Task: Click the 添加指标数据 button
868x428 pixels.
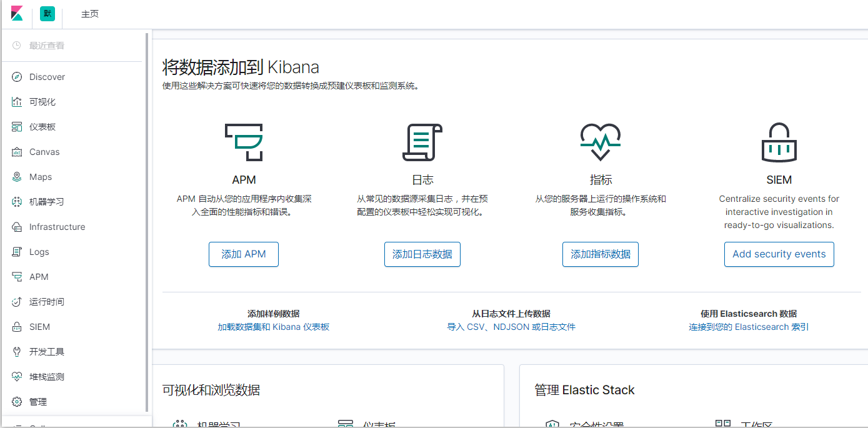Action: [x=601, y=254]
